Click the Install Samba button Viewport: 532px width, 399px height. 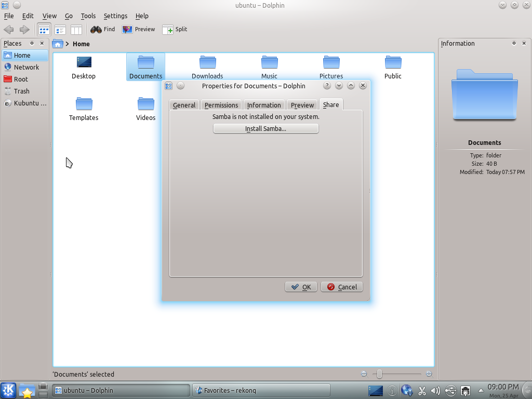tap(265, 129)
